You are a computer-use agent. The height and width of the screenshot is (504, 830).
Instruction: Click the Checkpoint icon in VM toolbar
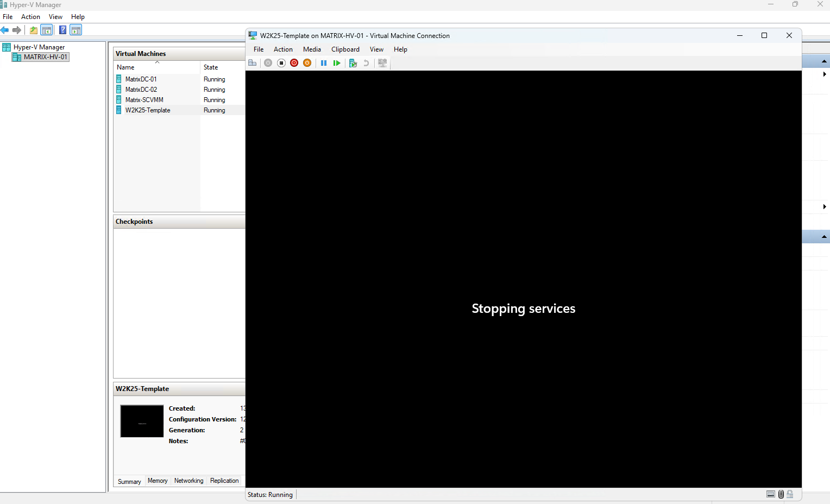tap(353, 63)
